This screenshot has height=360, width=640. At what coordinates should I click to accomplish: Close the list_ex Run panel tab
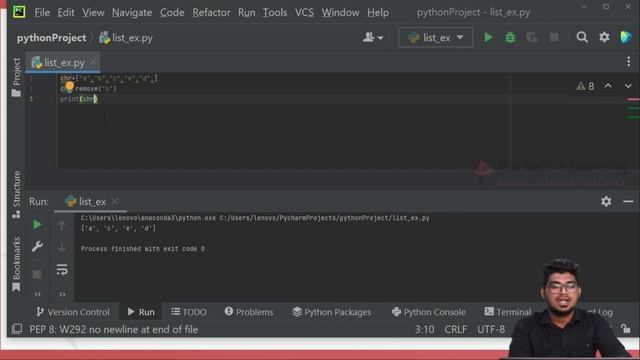tap(115, 201)
